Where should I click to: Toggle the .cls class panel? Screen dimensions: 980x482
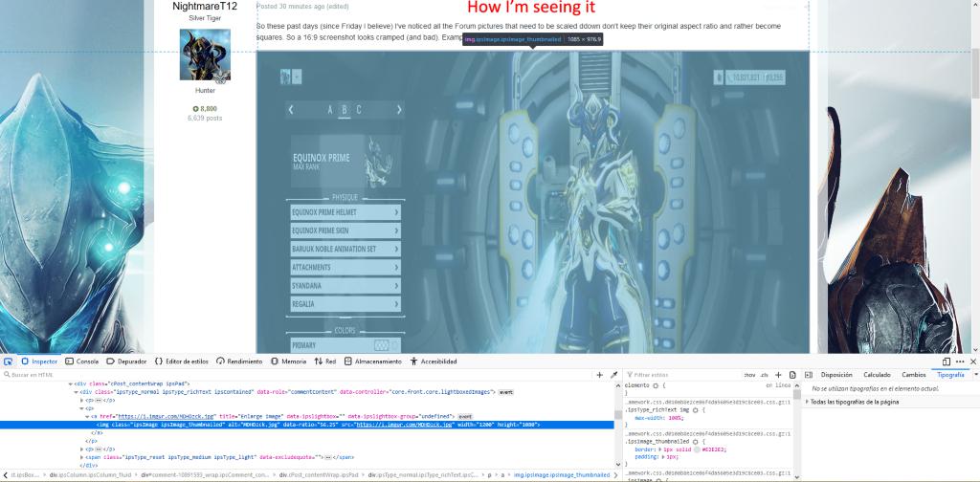(764, 375)
